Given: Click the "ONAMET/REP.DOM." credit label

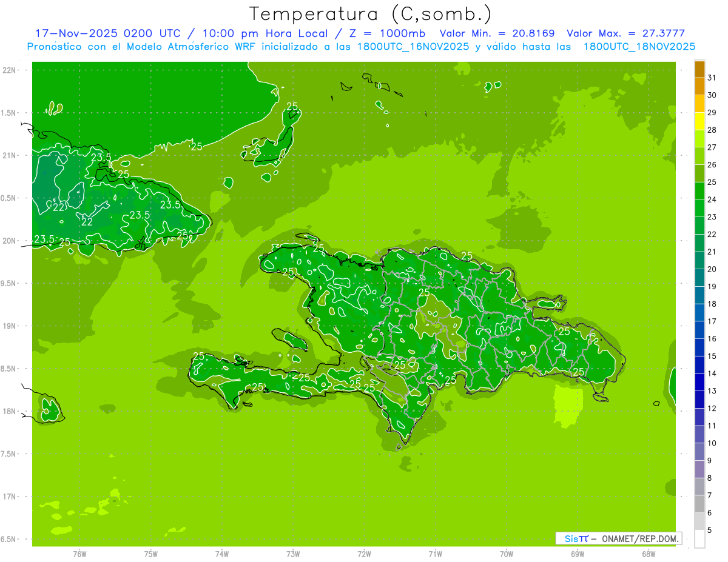Looking at the screenshot, I should pos(639,538).
